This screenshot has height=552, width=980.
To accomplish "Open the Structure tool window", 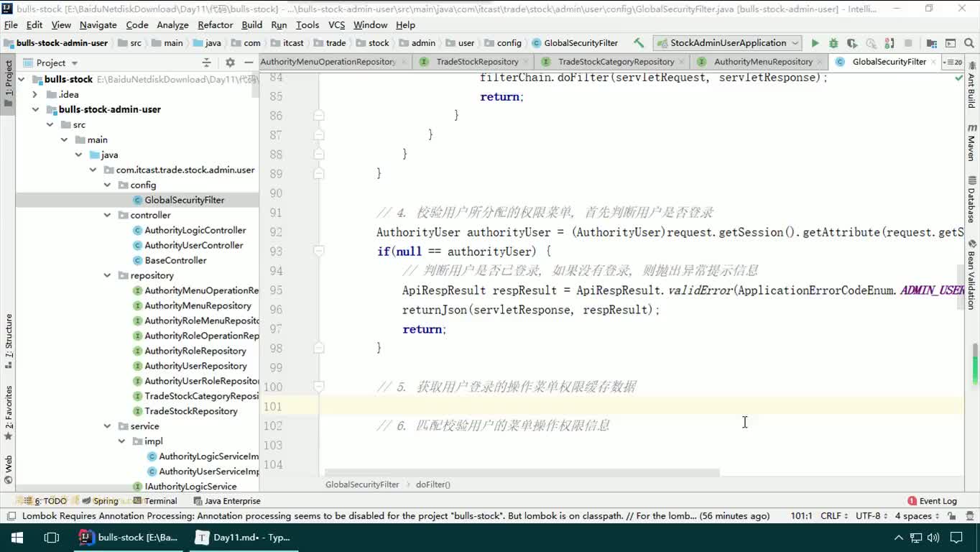I will tap(9, 341).
